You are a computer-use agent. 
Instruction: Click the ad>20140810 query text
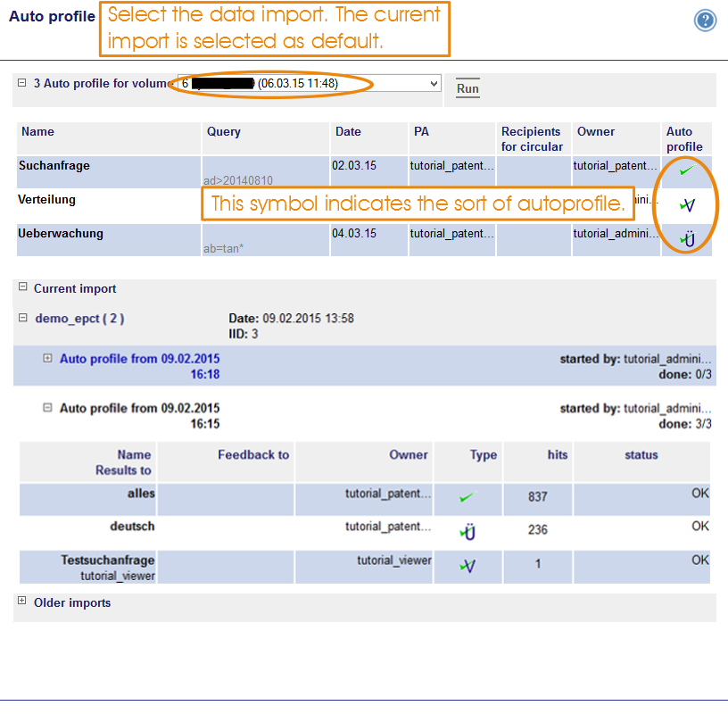point(238,180)
